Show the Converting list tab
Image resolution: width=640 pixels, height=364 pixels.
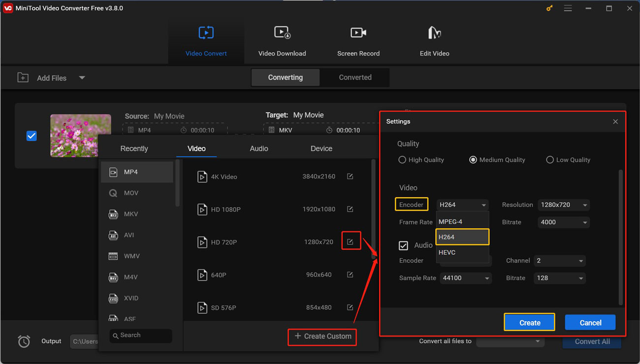coord(286,78)
